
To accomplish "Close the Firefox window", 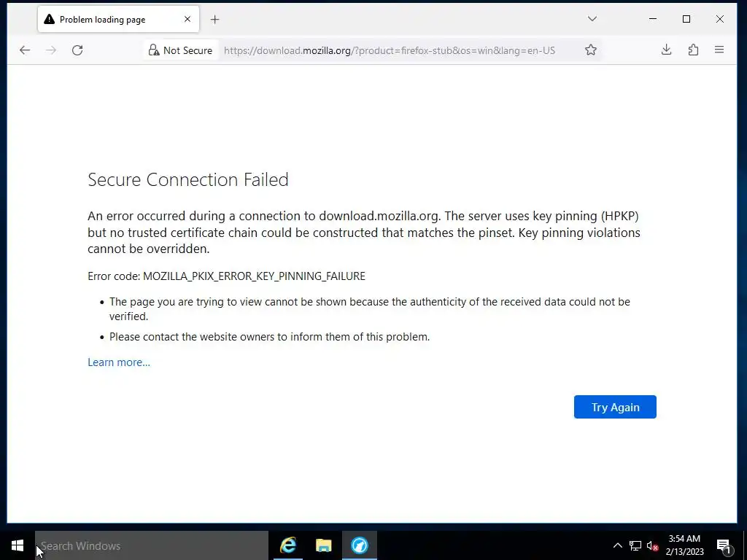I will coord(720,19).
